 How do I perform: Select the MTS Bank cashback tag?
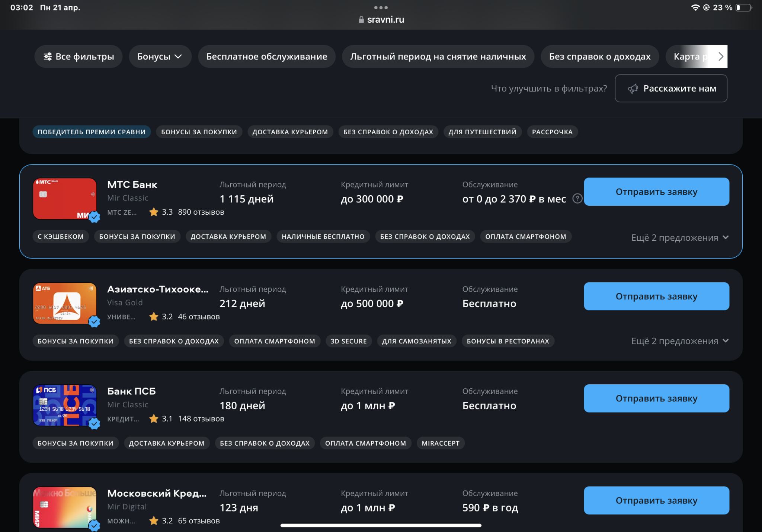(x=61, y=237)
